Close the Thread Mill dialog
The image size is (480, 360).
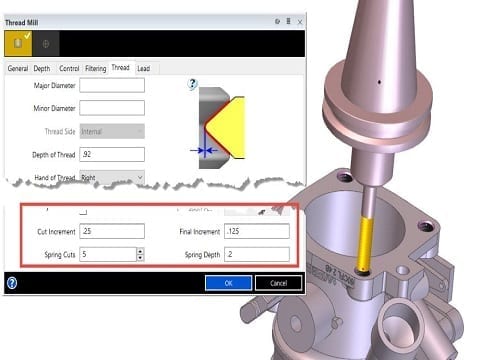(x=300, y=22)
